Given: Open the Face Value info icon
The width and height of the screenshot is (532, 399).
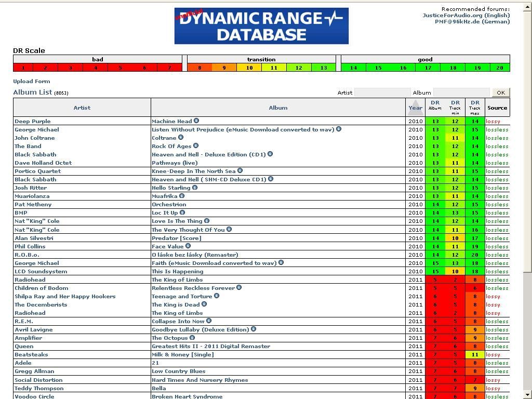Looking at the screenshot, I should [x=188, y=246].
